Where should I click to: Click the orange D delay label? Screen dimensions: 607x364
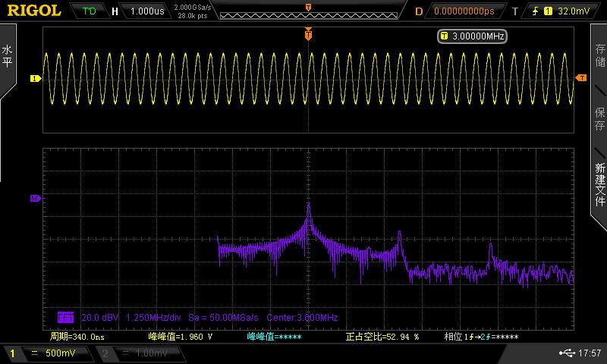[419, 11]
